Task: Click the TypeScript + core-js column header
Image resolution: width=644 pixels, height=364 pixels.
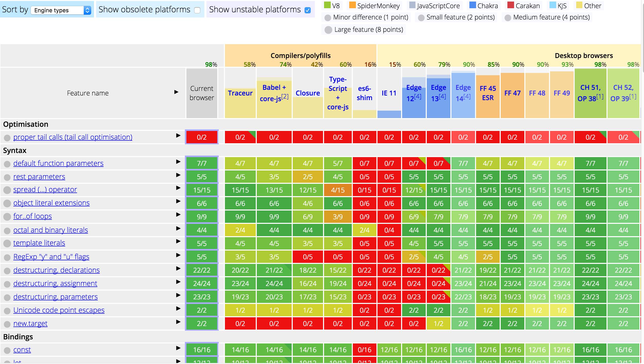Action: pos(338,93)
